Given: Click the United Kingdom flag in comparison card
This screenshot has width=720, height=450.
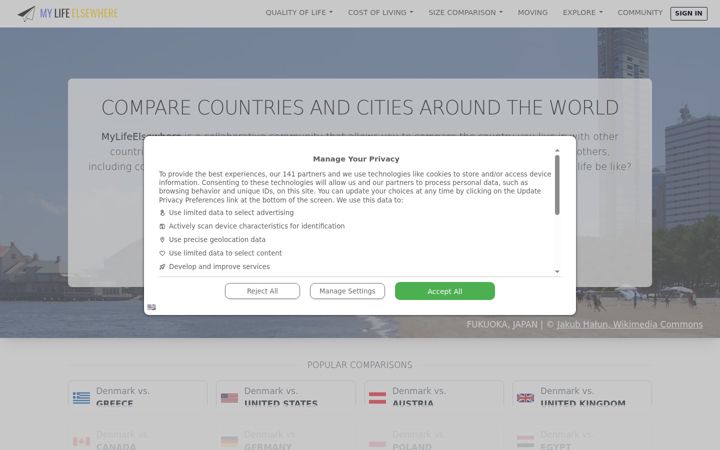Looking at the screenshot, I should coord(525,398).
